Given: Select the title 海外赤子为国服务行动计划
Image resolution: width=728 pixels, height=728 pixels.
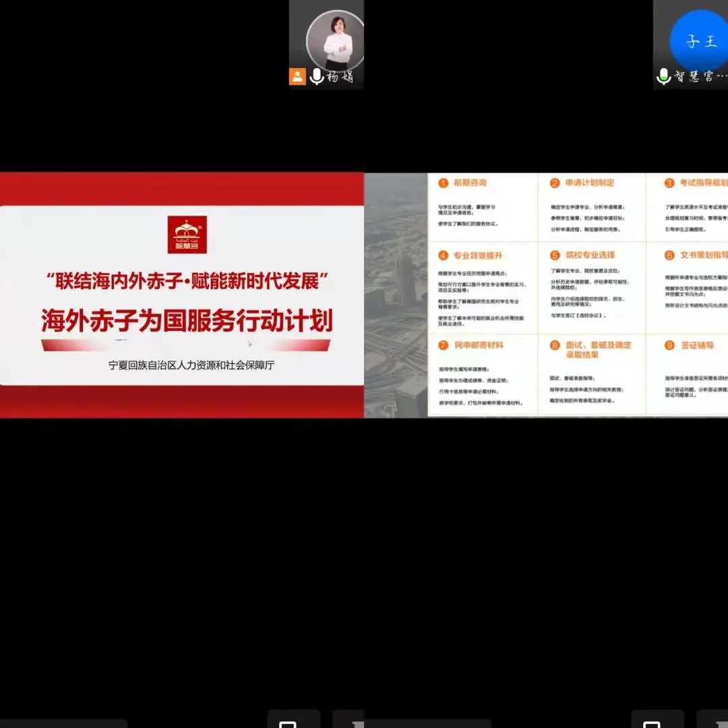Looking at the screenshot, I should click(187, 321).
